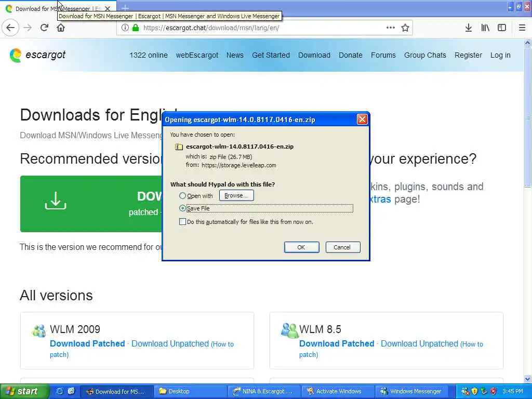
Task: Click the forward navigation arrow
Action: pos(28,28)
